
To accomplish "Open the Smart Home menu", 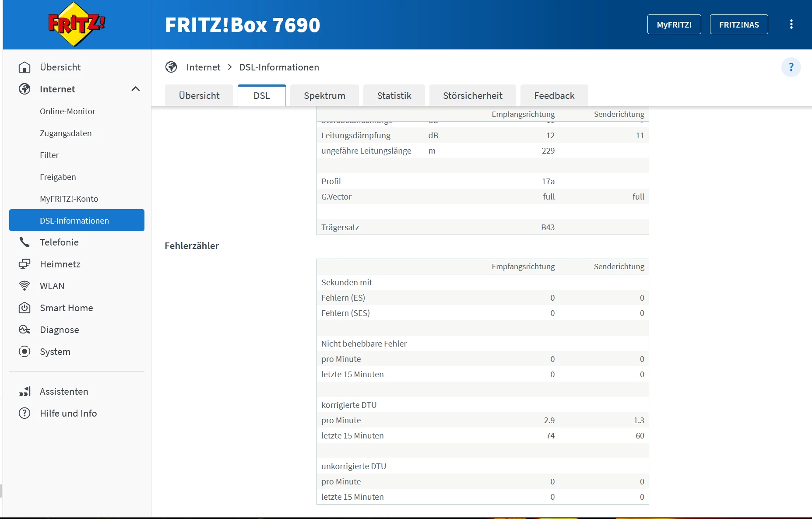I will (66, 308).
